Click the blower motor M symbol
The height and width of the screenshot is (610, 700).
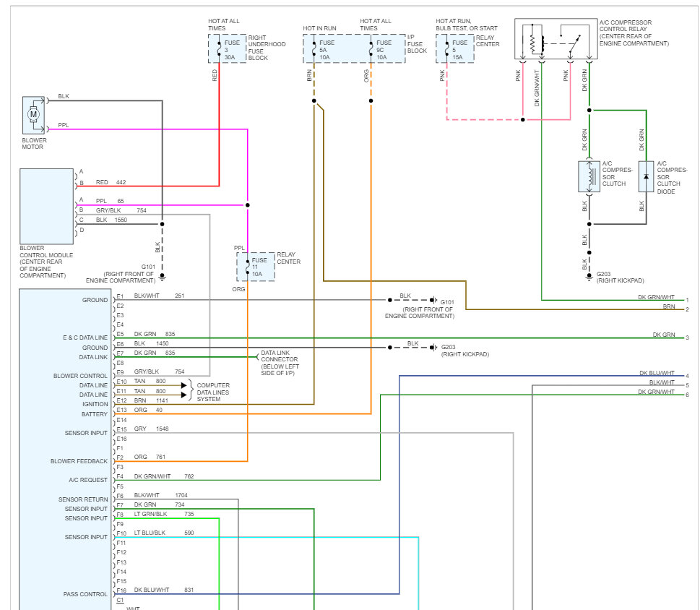coord(33,115)
